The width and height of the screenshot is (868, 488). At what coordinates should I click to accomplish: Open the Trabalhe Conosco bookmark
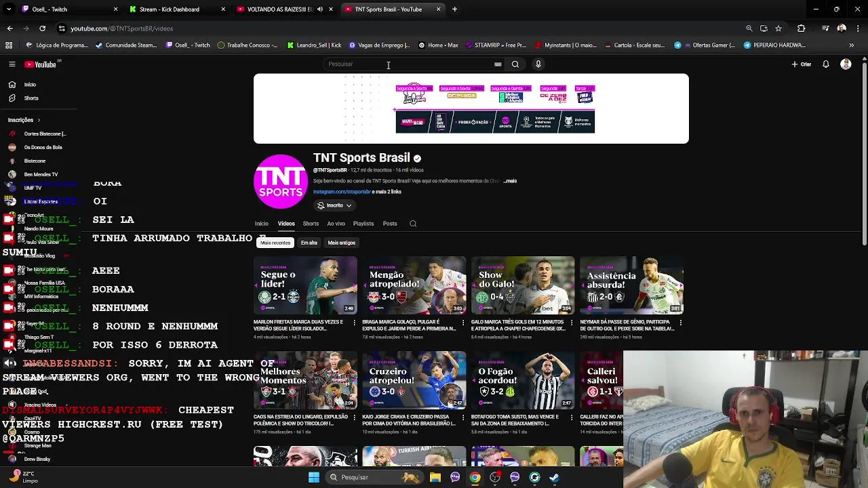(x=248, y=45)
